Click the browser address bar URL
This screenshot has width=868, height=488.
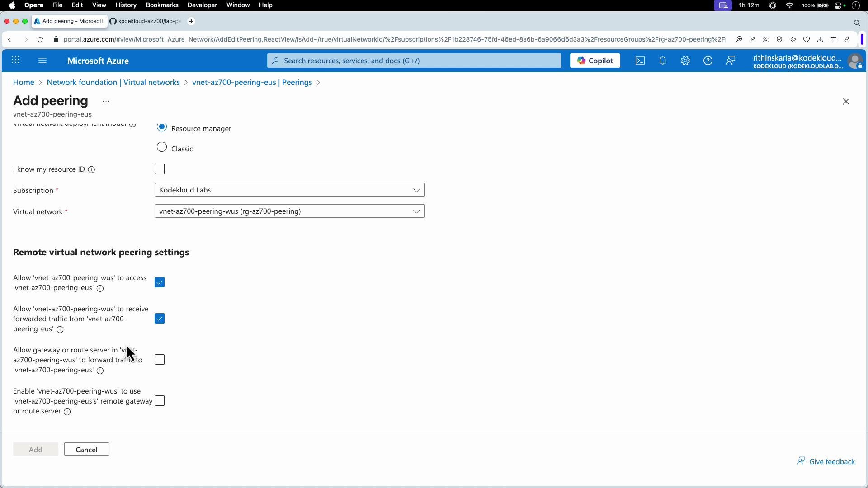coord(395,40)
